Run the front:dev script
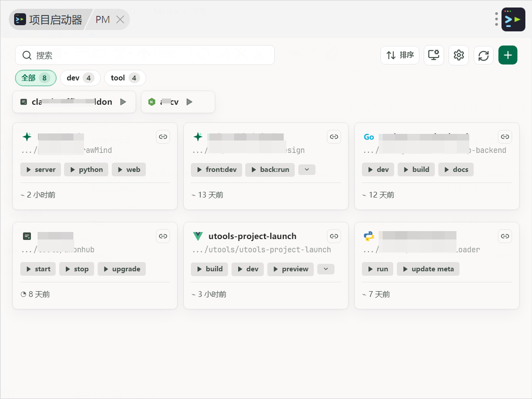The image size is (532, 399). pyautogui.click(x=217, y=170)
